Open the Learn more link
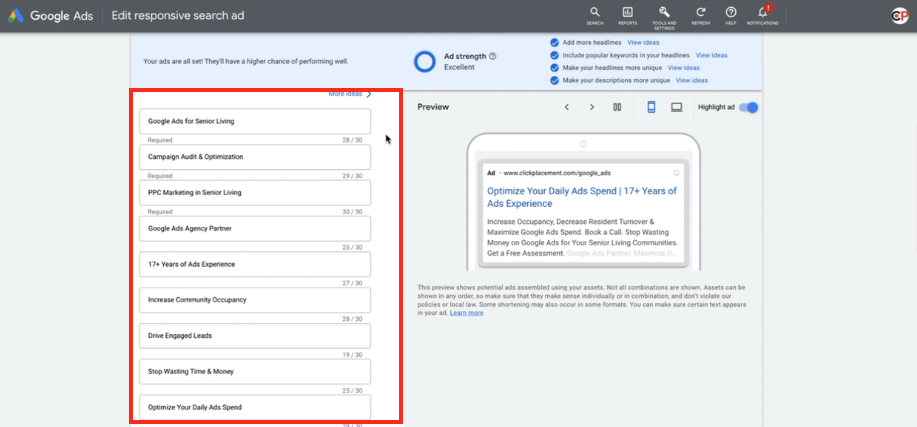917x427 pixels. click(x=466, y=313)
